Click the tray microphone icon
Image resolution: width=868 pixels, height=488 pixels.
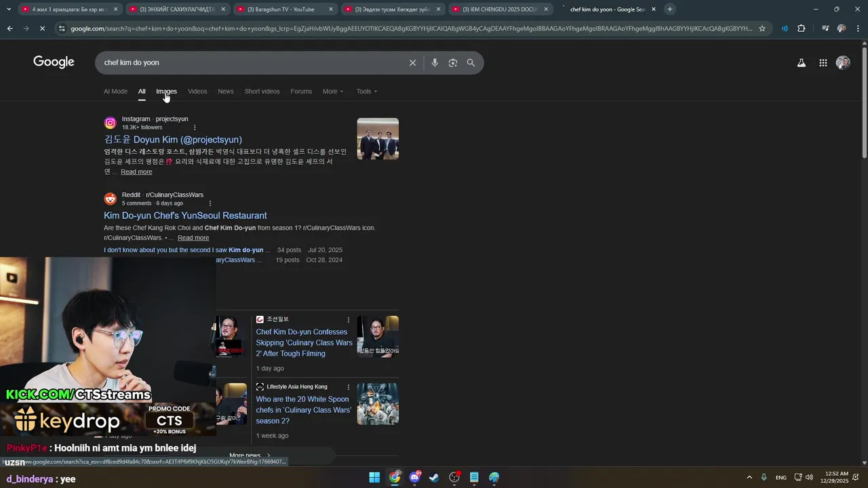pos(764,477)
